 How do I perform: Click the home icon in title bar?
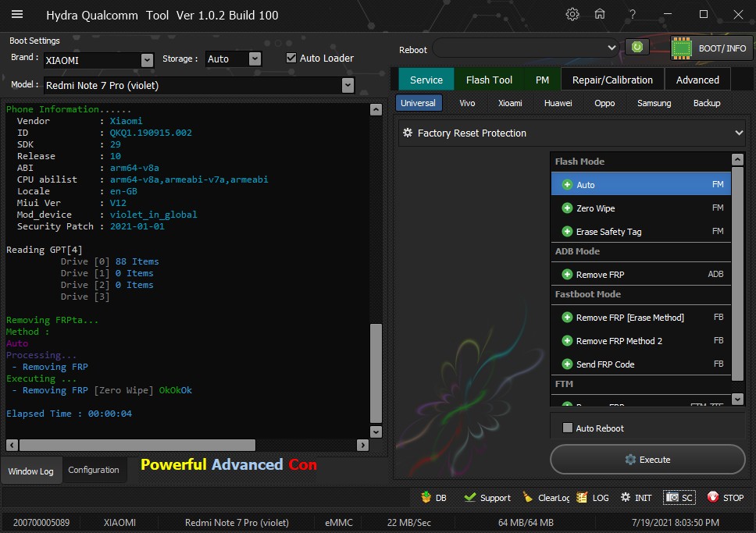600,15
